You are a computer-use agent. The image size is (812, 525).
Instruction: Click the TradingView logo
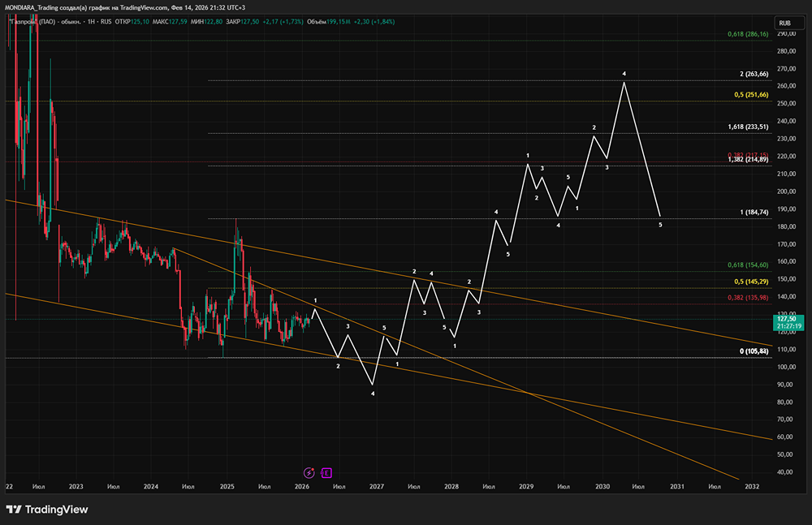click(47, 510)
